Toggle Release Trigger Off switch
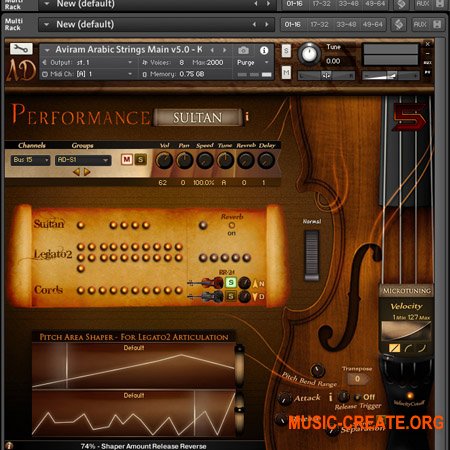 357,397
